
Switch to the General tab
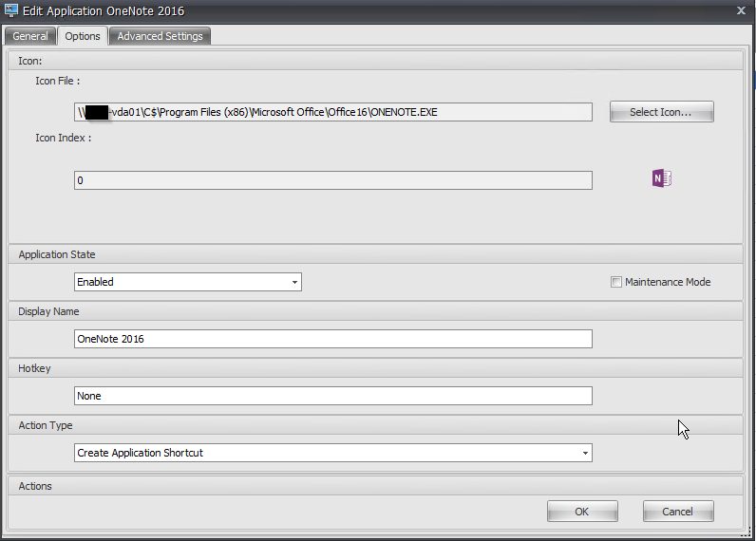30,36
